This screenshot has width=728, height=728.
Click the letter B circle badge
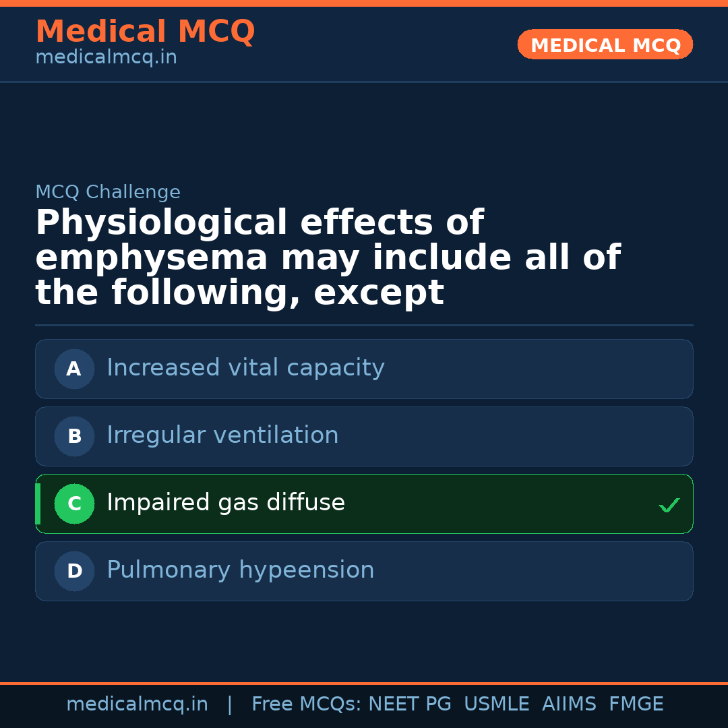point(74,436)
